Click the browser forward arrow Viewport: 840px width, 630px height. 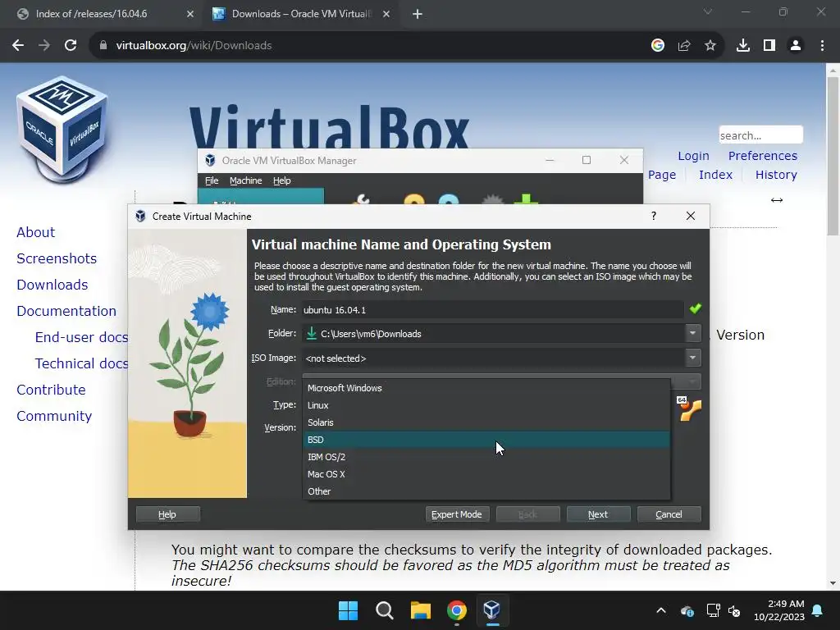(x=44, y=46)
